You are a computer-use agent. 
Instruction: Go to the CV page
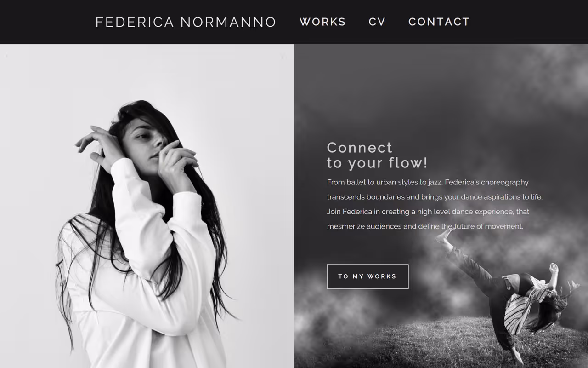pos(377,22)
